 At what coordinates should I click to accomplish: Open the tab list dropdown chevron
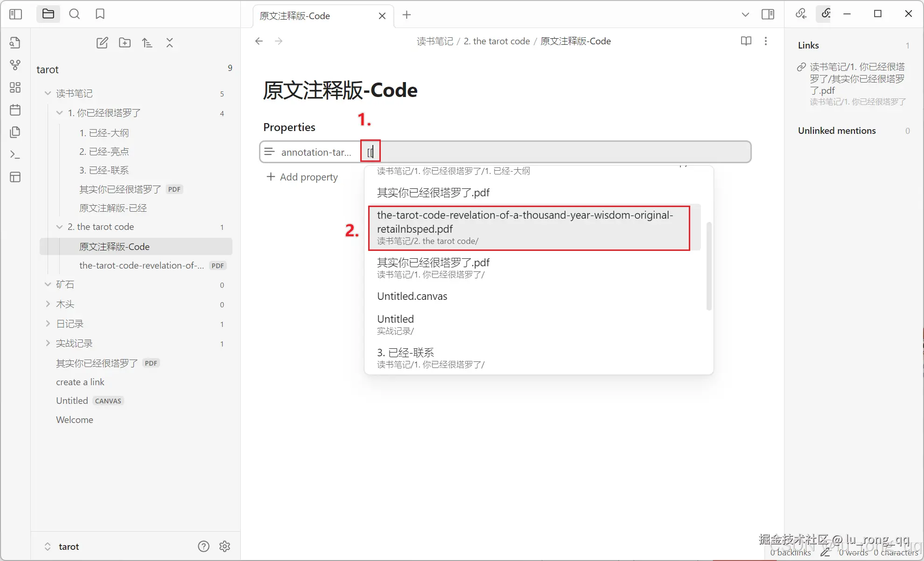coord(745,14)
